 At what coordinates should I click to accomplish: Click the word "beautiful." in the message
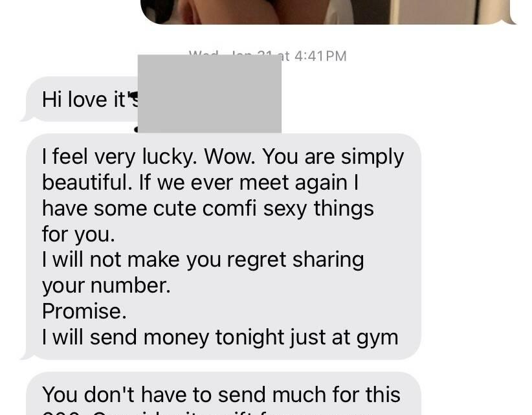pyautogui.click(x=87, y=182)
